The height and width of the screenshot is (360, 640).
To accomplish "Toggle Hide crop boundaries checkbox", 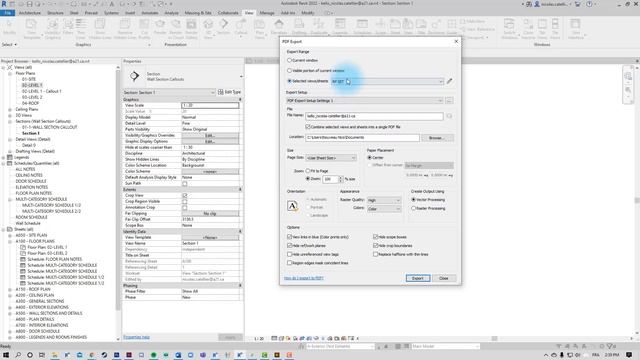I will click(375, 246).
